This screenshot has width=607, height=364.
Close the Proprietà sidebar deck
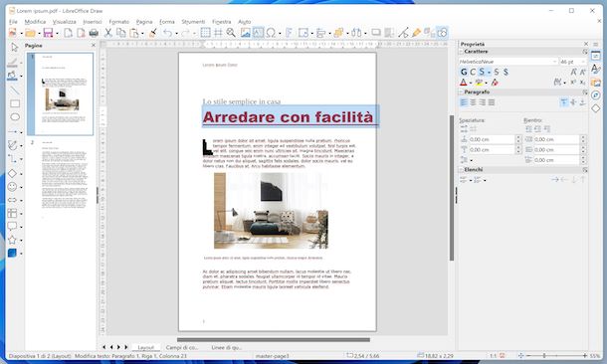point(586,44)
